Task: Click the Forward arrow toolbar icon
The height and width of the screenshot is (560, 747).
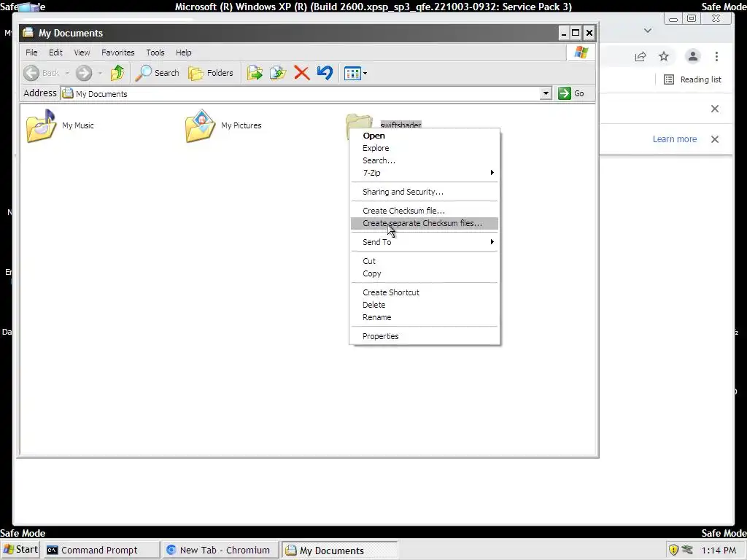Action: 84,73
